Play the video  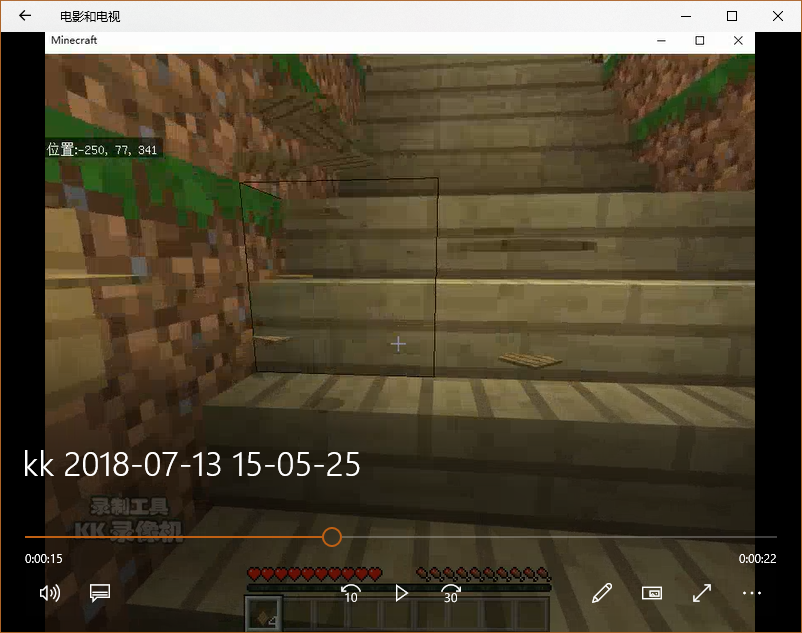(x=402, y=593)
